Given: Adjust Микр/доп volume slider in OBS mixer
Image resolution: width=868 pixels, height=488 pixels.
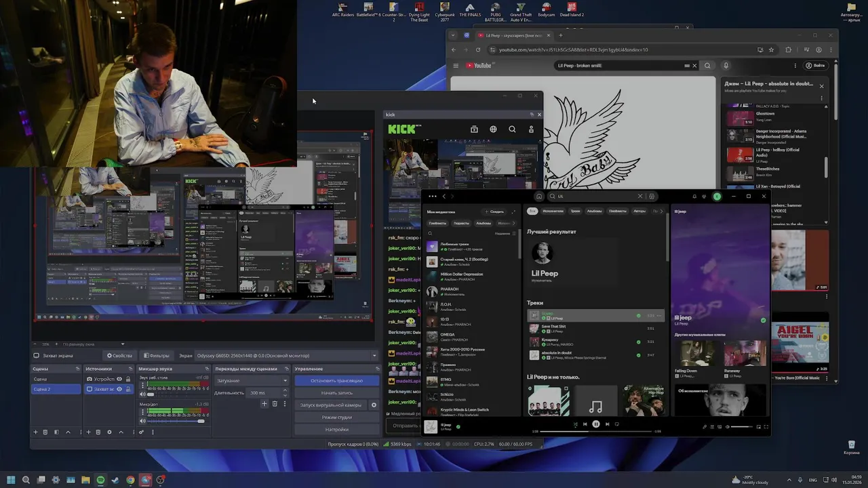Looking at the screenshot, I should [177, 421].
